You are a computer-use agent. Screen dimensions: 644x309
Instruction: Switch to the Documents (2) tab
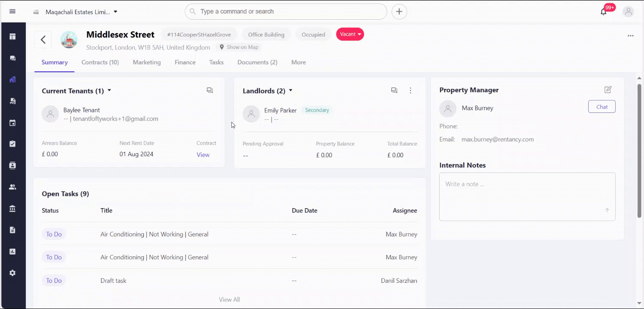(x=257, y=62)
